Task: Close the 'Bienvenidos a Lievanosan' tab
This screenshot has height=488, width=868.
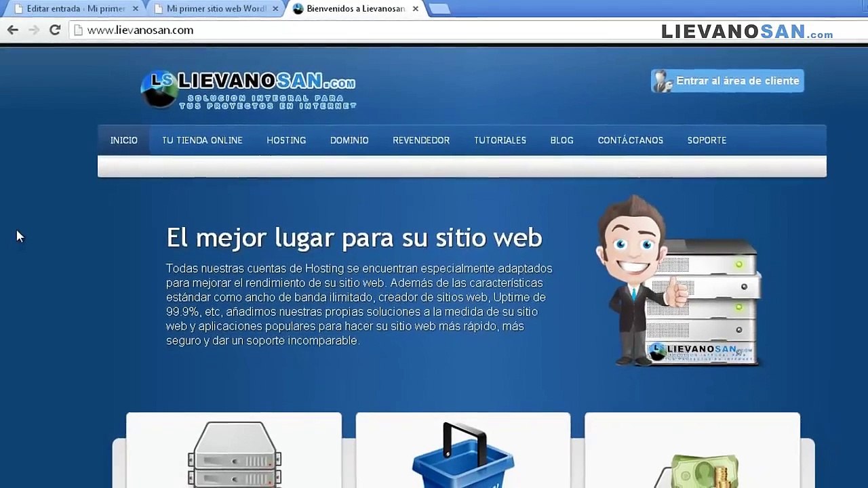Action: coord(415,9)
